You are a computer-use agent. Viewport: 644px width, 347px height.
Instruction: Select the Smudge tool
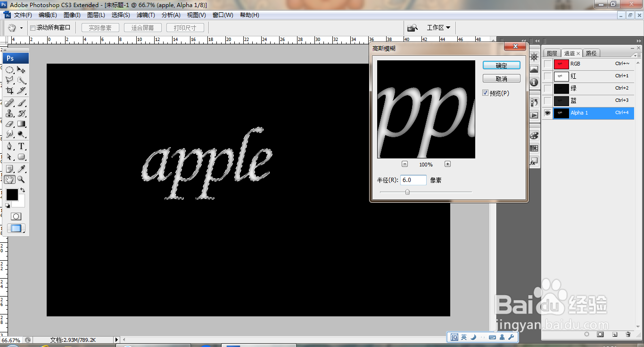(x=10, y=134)
